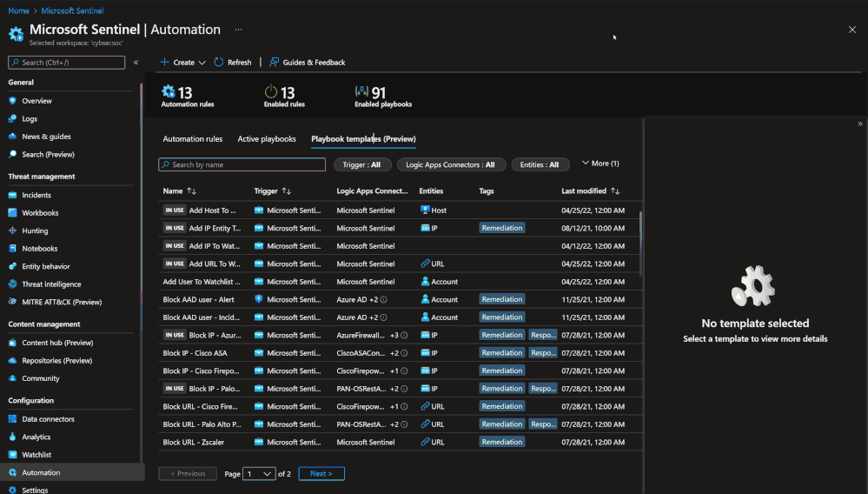Select Block URL - Zscaler row
This screenshot has height=494, width=868.
pos(400,442)
